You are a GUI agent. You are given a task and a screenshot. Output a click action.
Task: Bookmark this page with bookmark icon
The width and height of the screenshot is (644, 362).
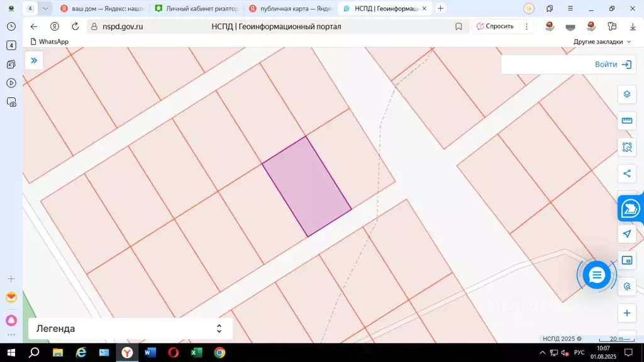458,26
